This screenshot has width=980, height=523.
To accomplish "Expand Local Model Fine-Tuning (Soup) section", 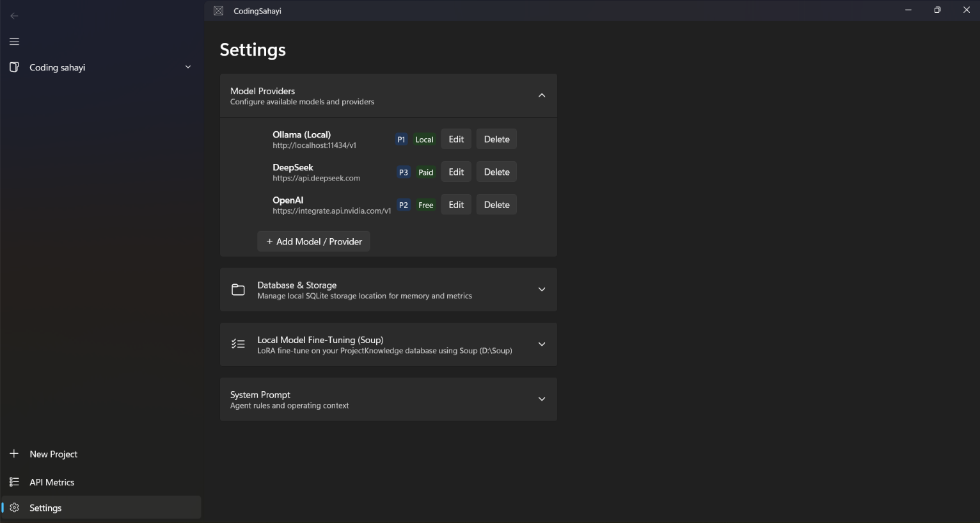I will tap(542, 344).
